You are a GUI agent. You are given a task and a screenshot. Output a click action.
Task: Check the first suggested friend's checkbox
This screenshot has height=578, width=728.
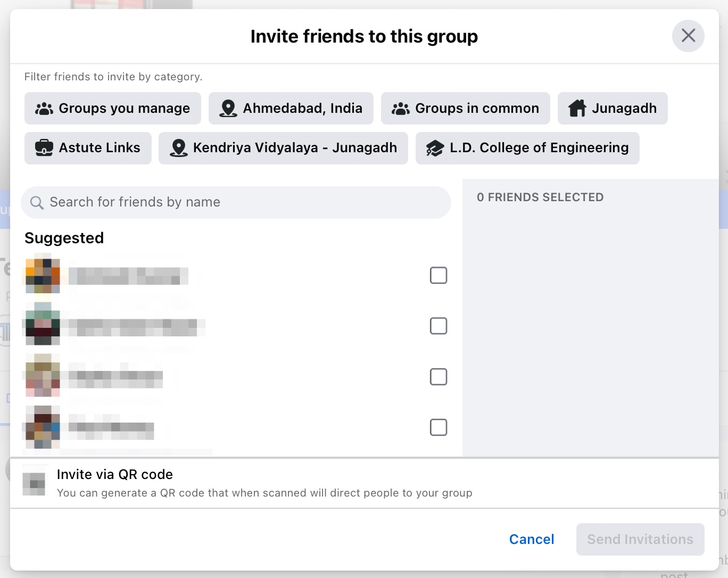(x=439, y=275)
